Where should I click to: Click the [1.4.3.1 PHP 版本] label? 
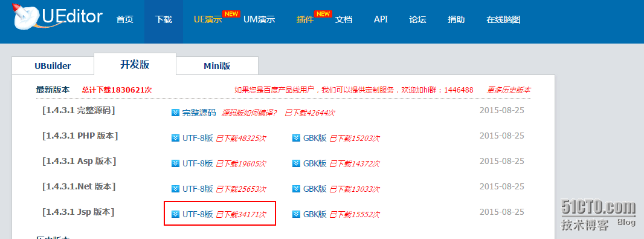[80, 136]
